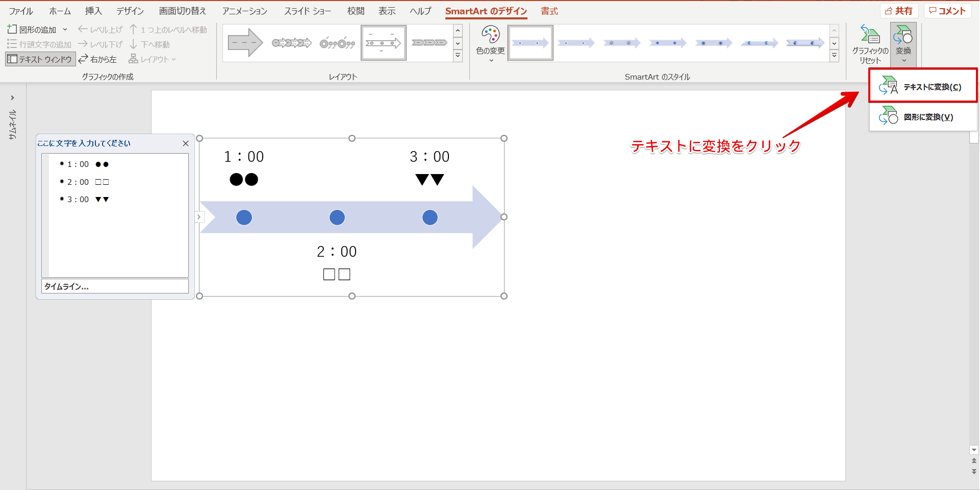The image size is (980, 490).
Task: Select the single dashed arrow layout thumbnail
Action: coord(245,43)
